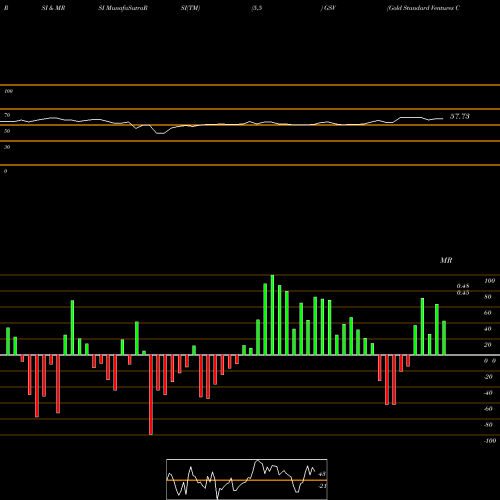
Task: Click the '70' level label on the upper chart
Action: coord(7,115)
